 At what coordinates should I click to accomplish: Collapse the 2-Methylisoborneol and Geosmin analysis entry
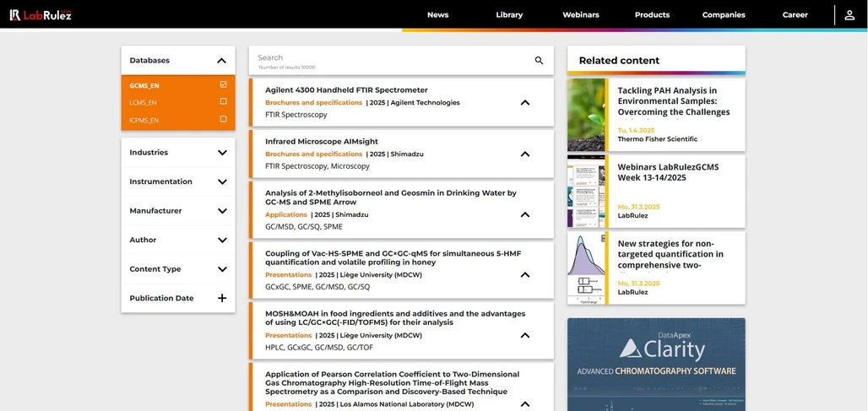pos(524,215)
